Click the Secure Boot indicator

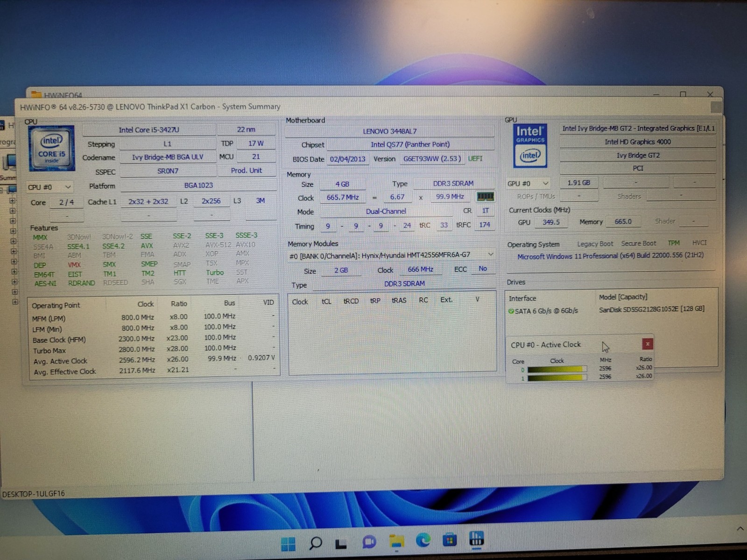(x=638, y=243)
